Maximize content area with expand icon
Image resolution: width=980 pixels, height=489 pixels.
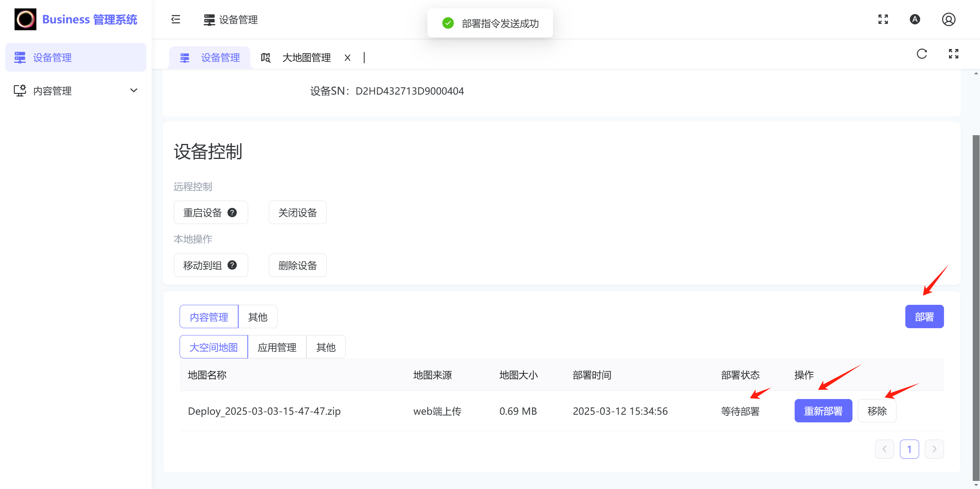pyautogui.click(x=954, y=54)
